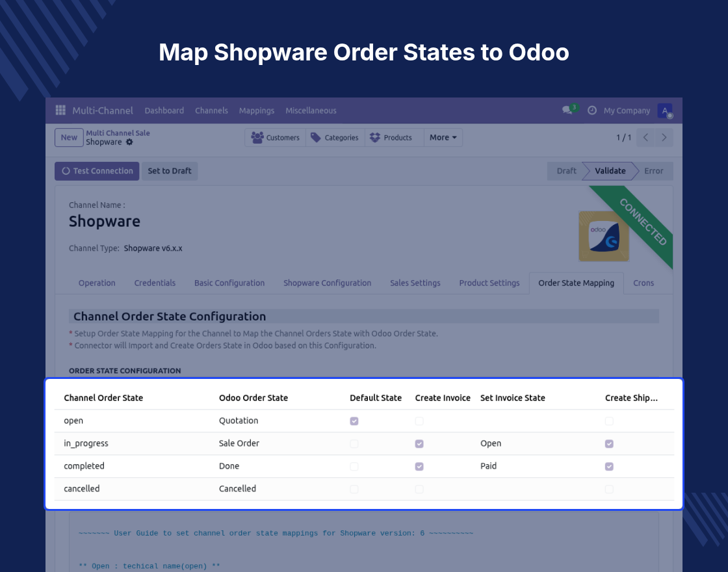Image resolution: width=728 pixels, height=572 pixels.
Task: Click the 'open' channel order state cell
Action: coord(73,421)
